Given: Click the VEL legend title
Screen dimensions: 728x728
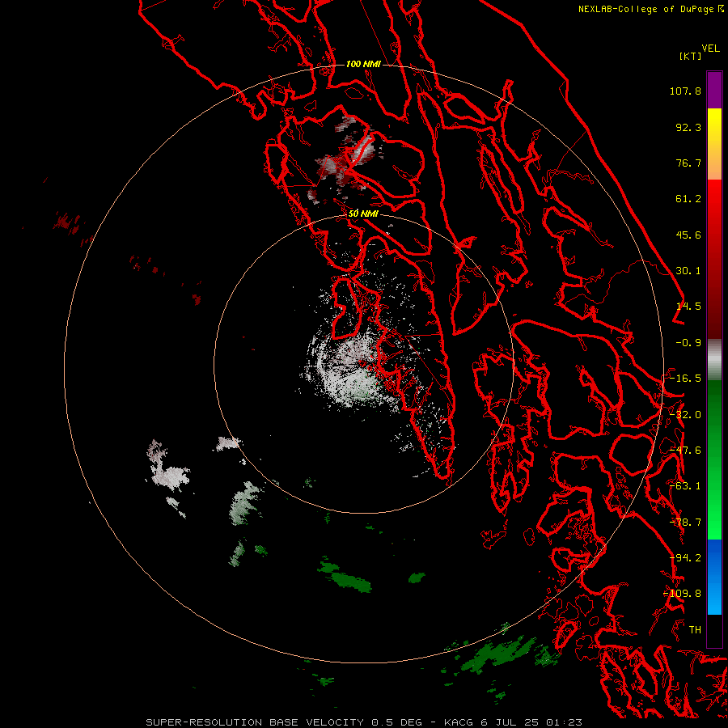Looking at the screenshot, I should coord(710,49).
